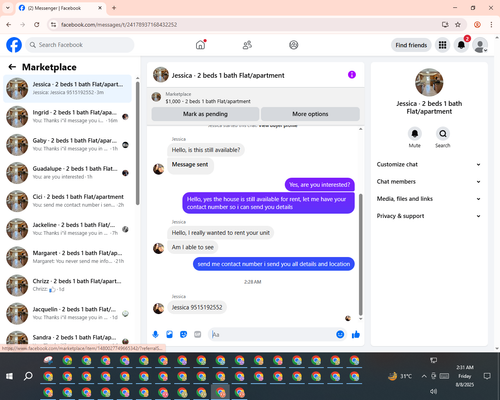This screenshot has height=400, width=500.
Task: Open the Sandra conversation in the list
Action: click(67, 337)
